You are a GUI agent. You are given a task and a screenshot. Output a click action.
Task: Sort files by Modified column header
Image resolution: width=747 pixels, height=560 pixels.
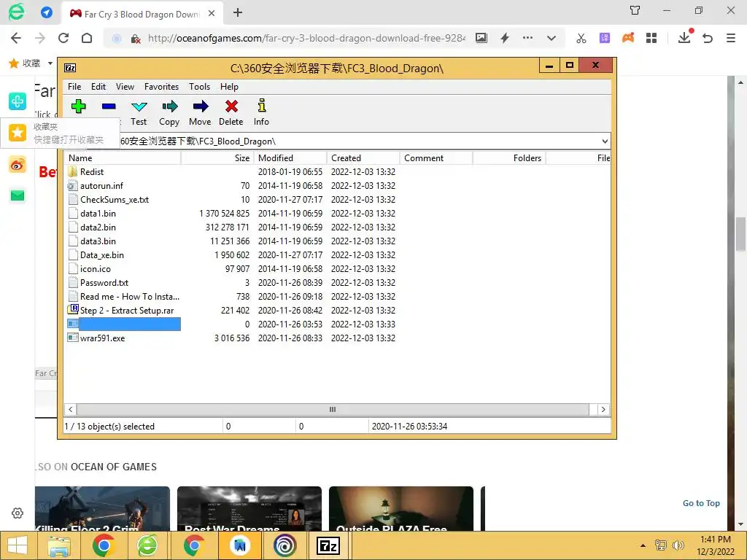point(290,158)
